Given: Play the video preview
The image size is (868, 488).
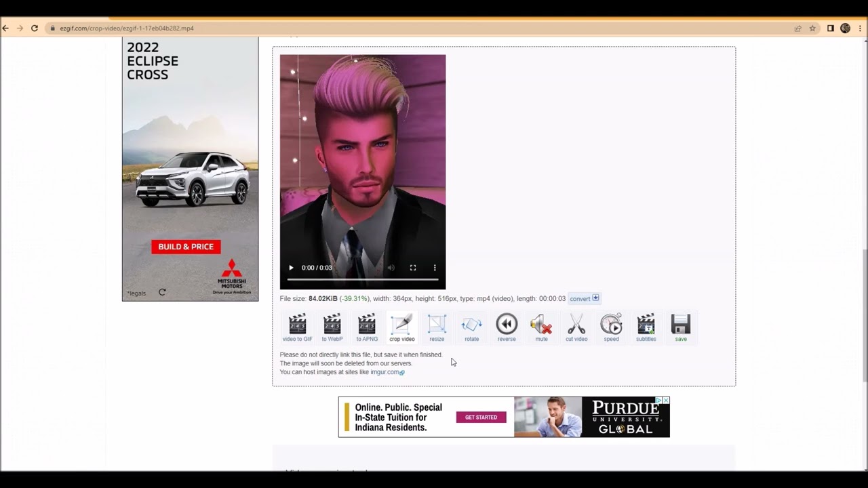Looking at the screenshot, I should pyautogui.click(x=291, y=268).
